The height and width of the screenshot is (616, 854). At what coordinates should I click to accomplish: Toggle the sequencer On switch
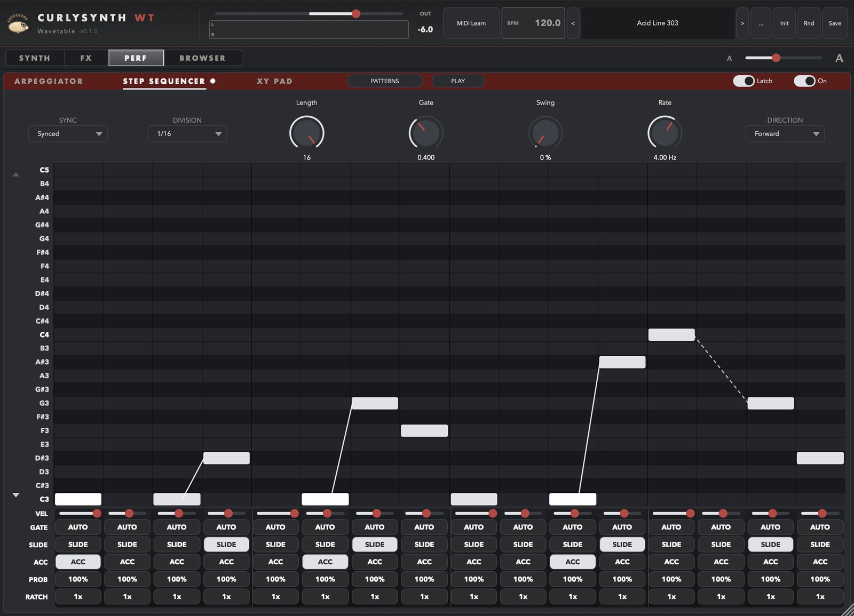pyautogui.click(x=804, y=81)
